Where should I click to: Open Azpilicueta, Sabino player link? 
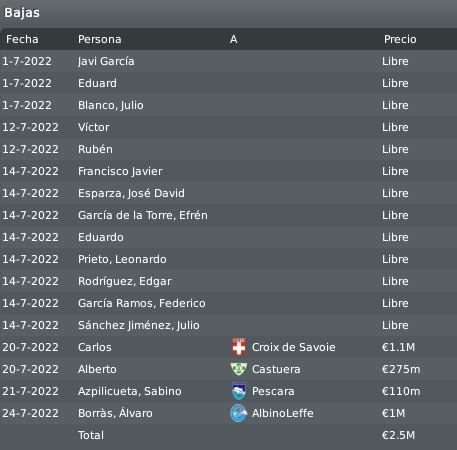click(130, 391)
